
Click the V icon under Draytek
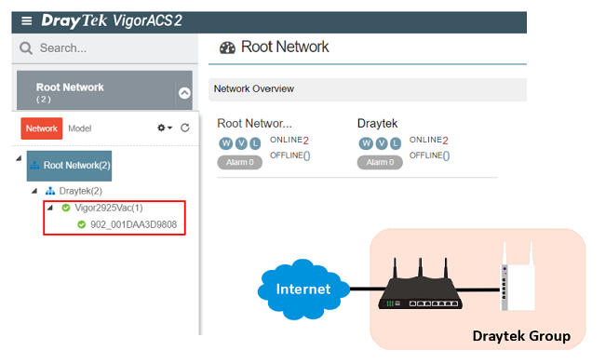pos(382,143)
